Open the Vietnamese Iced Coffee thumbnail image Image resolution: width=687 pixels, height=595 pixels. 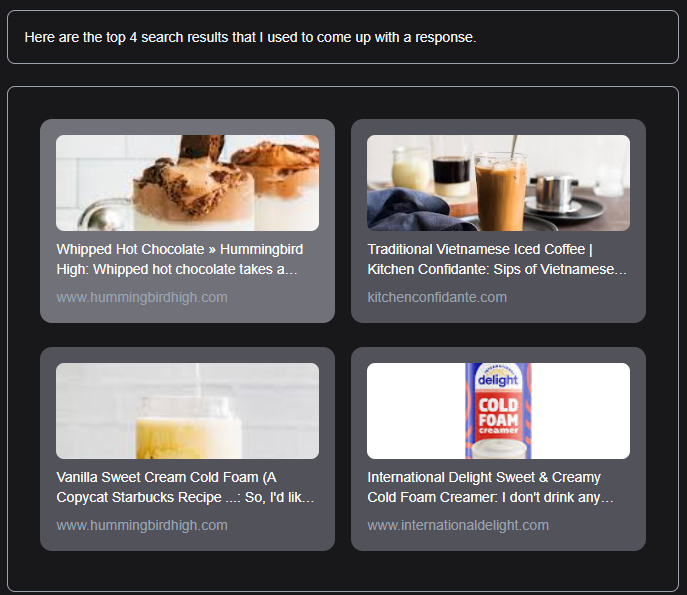[x=499, y=183]
